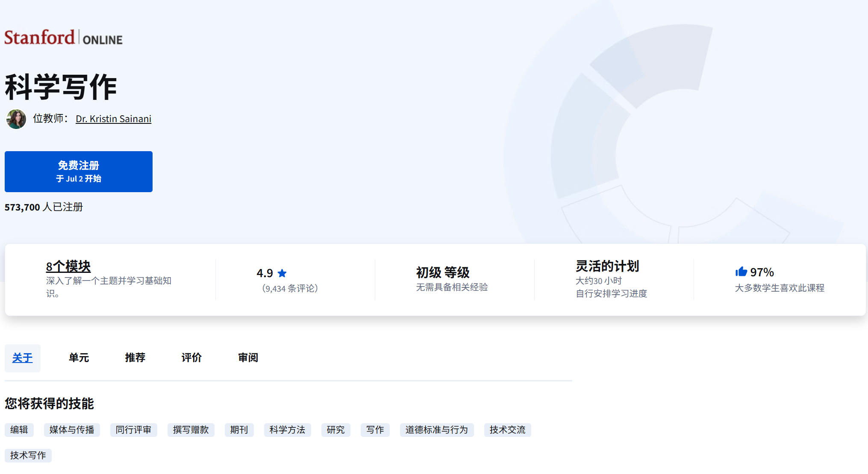Click the blue rating star icon

pos(282,273)
